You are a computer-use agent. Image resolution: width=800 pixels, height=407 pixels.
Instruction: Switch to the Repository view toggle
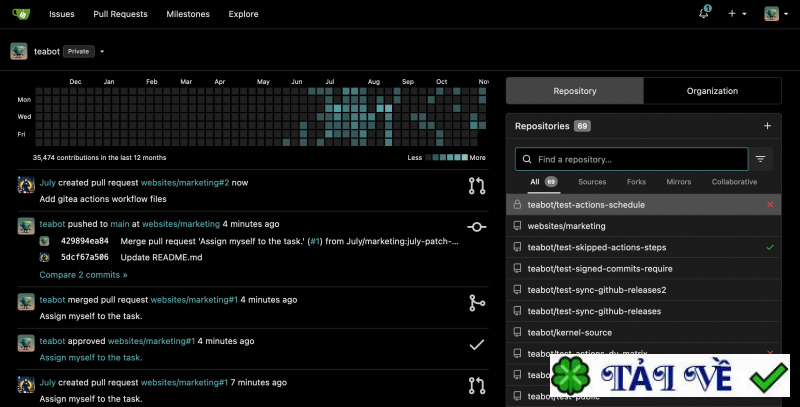[574, 91]
